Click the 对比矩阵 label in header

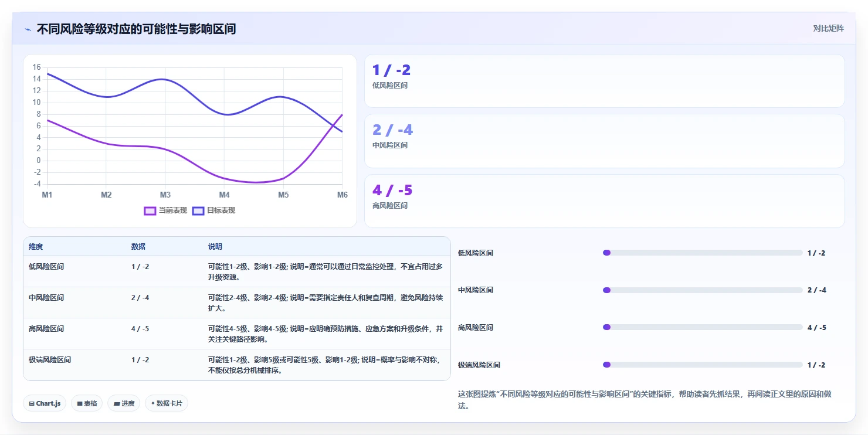(x=829, y=28)
